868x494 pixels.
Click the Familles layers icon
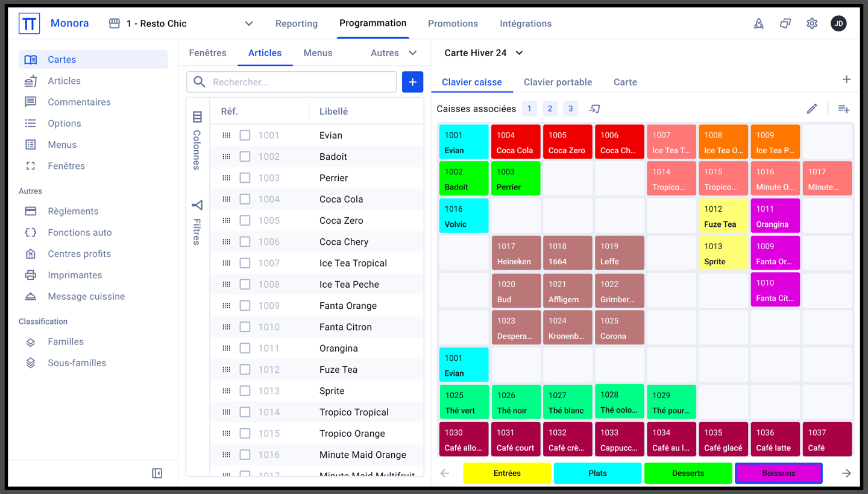click(x=31, y=342)
